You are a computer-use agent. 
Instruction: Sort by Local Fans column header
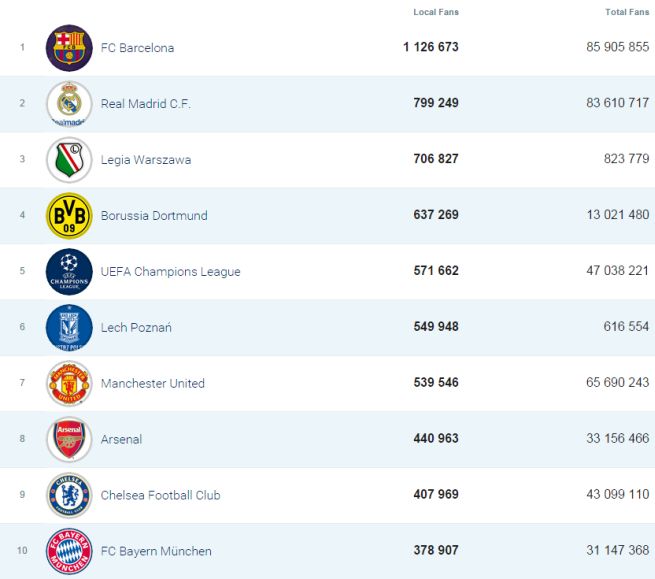tap(436, 12)
